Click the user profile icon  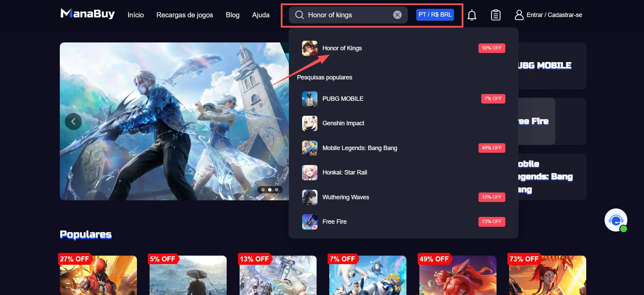[519, 15]
